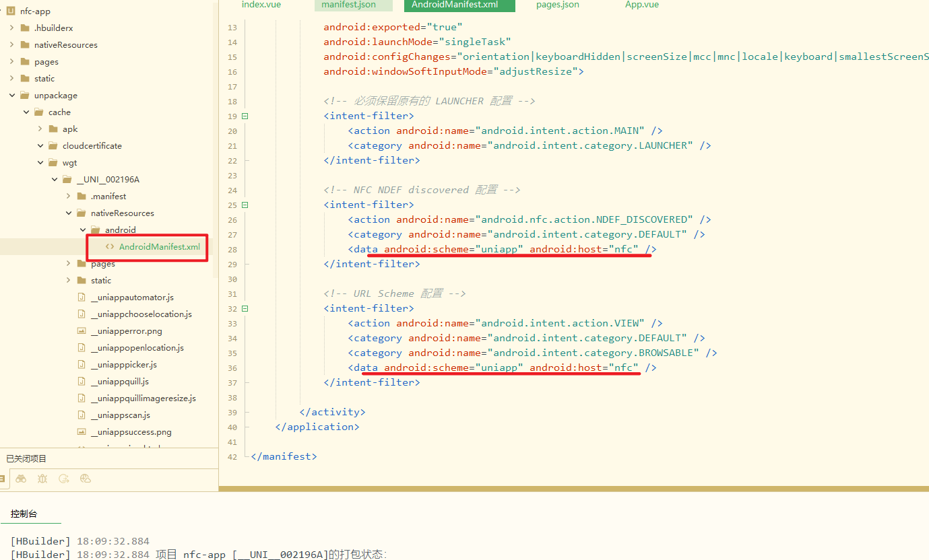Open the 控制台 console panel tab
Image resolution: width=929 pixels, height=560 pixels.
point(24,514)
